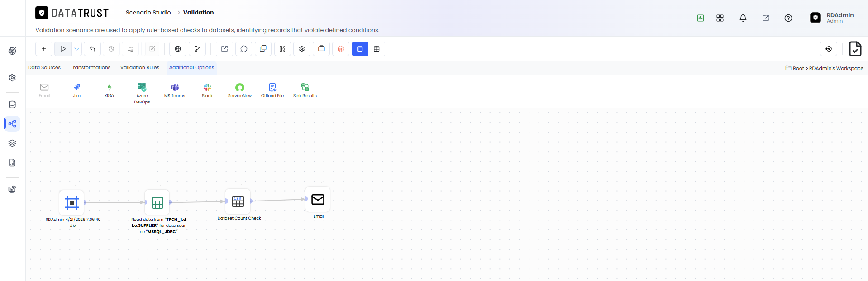
Task: Select the Offload File option
Action: coord(272,90)
